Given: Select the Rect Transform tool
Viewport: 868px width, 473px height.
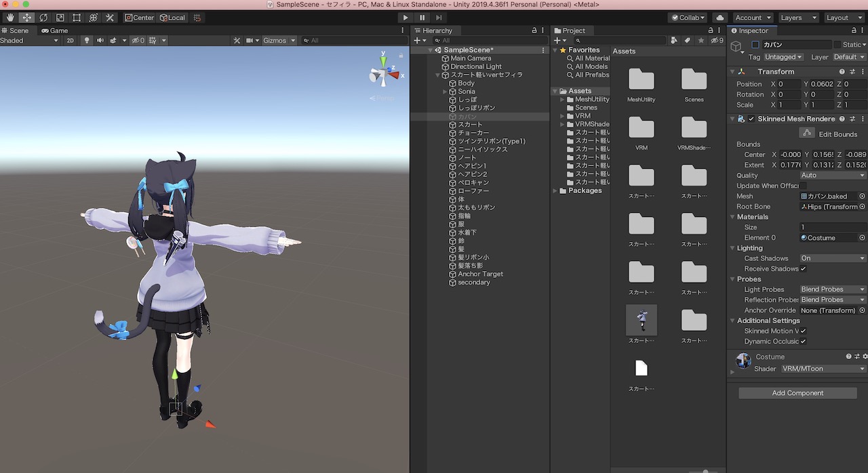Looking at the screenshot, I should coord(76,17).
